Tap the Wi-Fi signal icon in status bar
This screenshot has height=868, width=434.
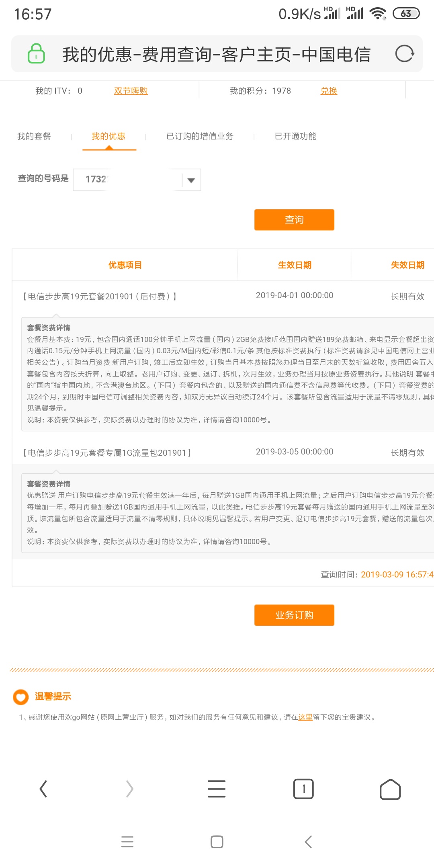coord(378,14)
